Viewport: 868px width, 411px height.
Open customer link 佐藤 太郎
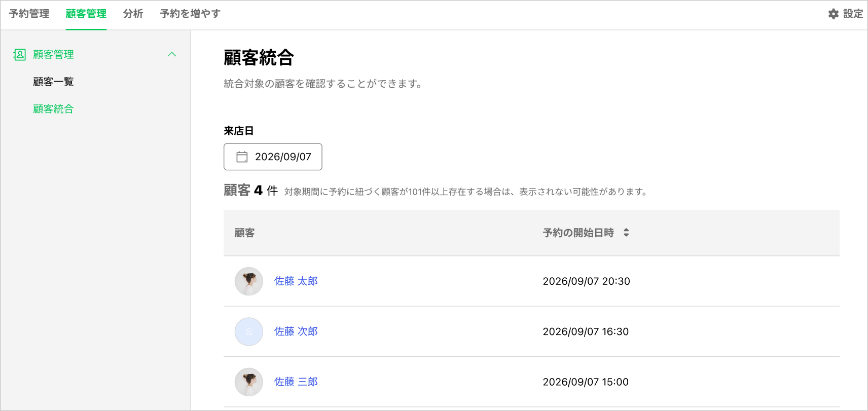point(296,281)
